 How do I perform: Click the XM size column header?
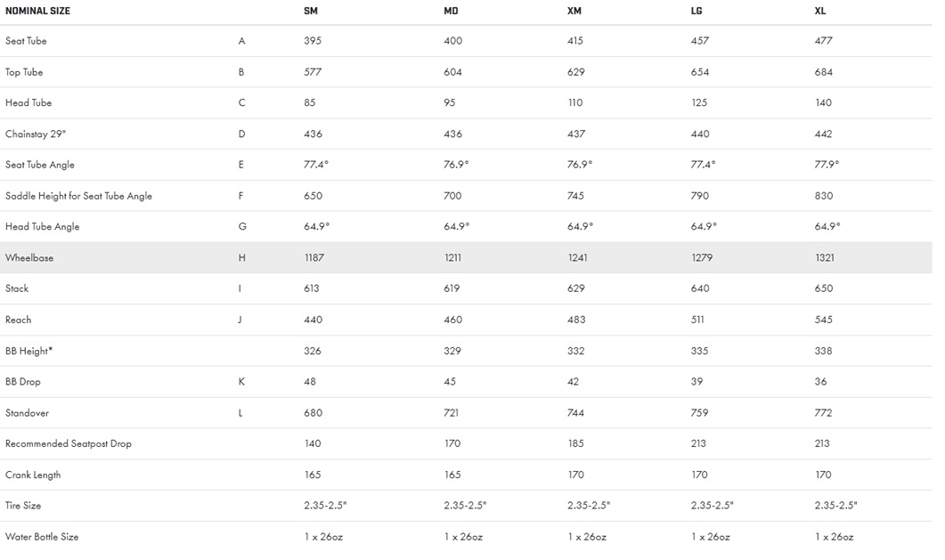tap(574, 11)
